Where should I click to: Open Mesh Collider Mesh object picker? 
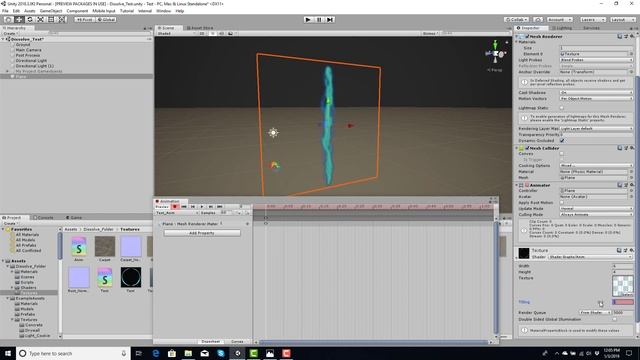631,178
